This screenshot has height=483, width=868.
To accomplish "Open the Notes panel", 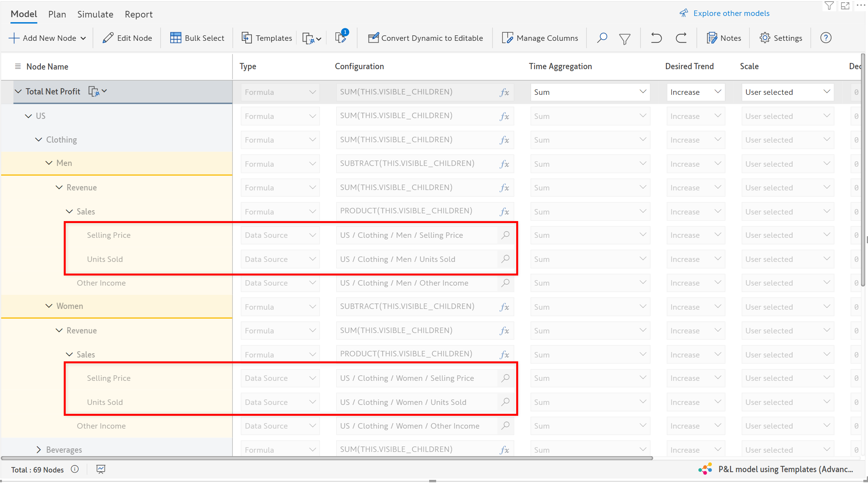I will coord(724,38).
